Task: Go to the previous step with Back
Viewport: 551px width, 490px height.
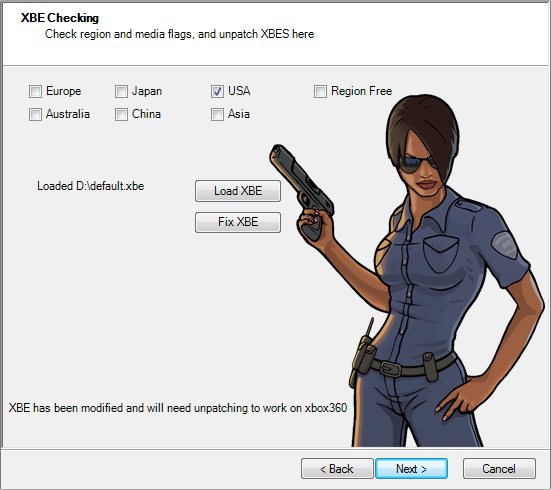Action: tap(337, 469)
